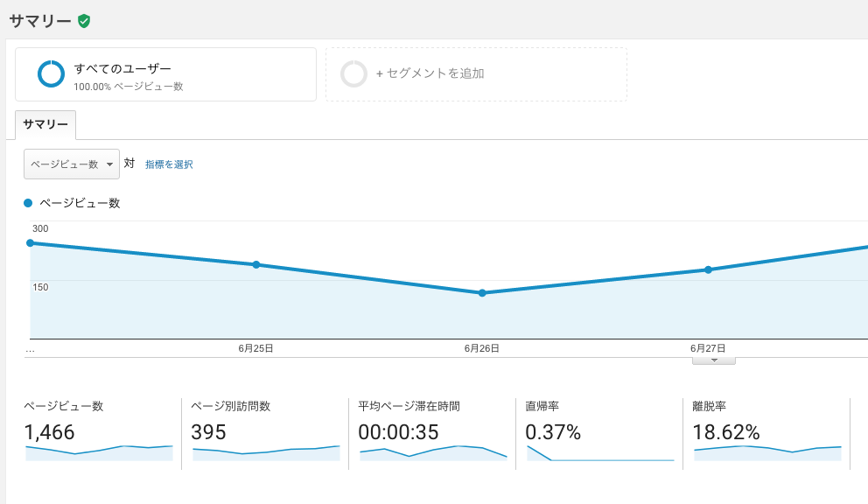Select the ページ別訪問数 395 metric sparkline

[x=266, y=452]
